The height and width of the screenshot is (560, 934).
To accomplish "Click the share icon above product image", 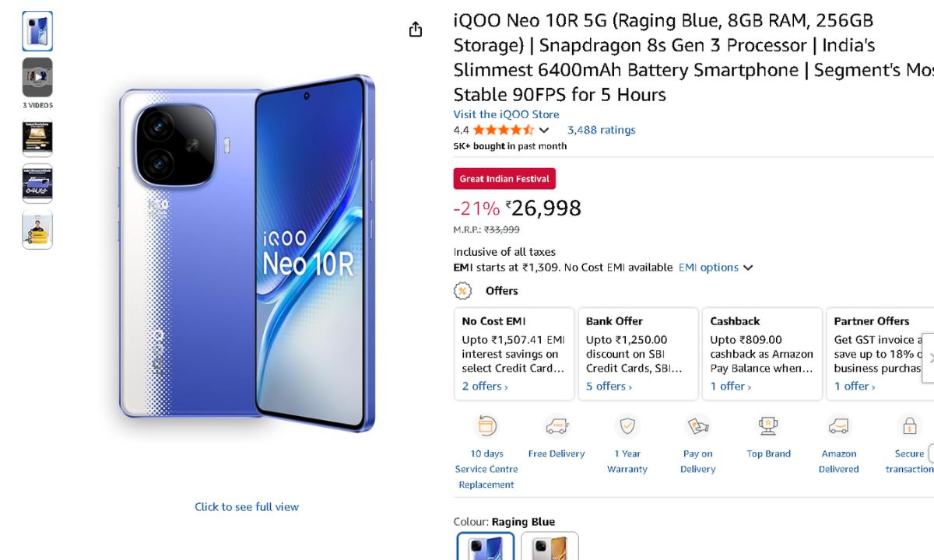I will point(416,30).
